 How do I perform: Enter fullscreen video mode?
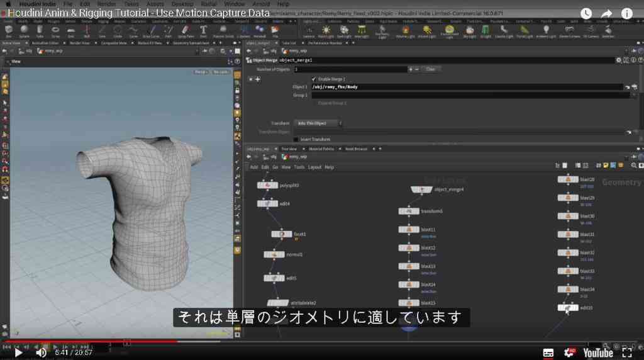click(x=627, y=352)
